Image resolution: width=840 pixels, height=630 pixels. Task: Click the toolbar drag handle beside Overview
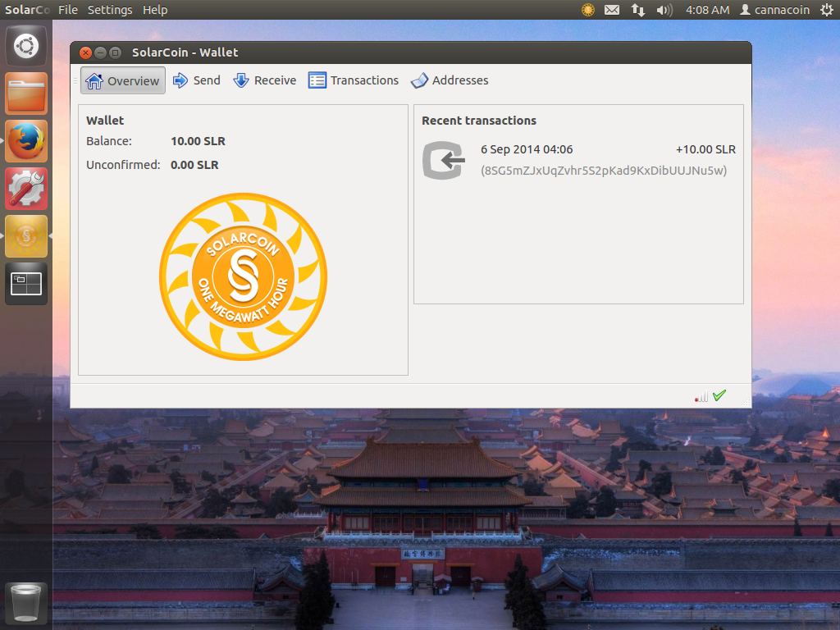[75, 80]
